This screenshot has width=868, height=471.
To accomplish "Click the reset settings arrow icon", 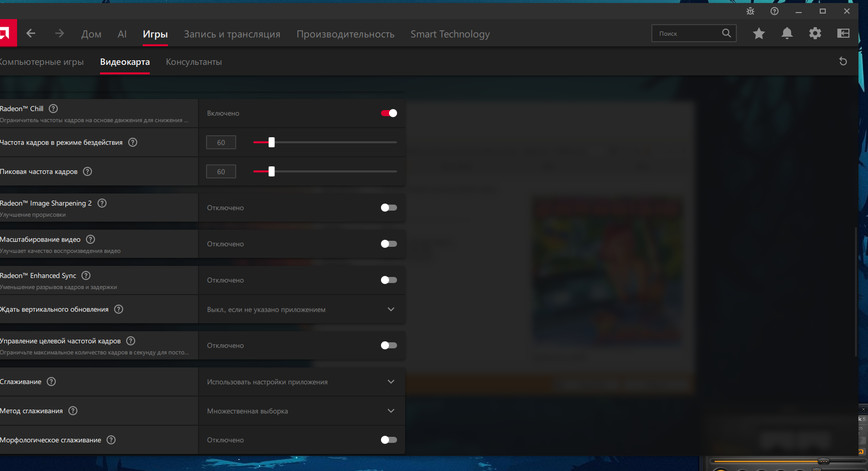I will 843,61.
